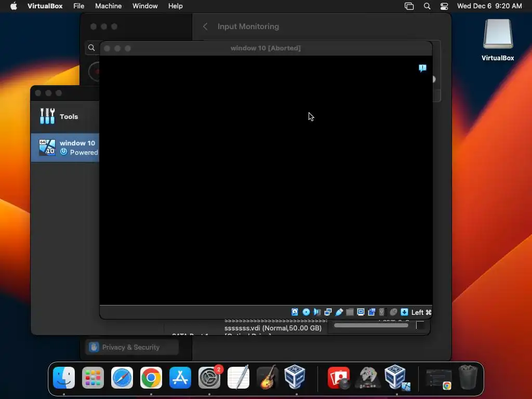Open Google Chrome from the Dock

pos(151,378)
